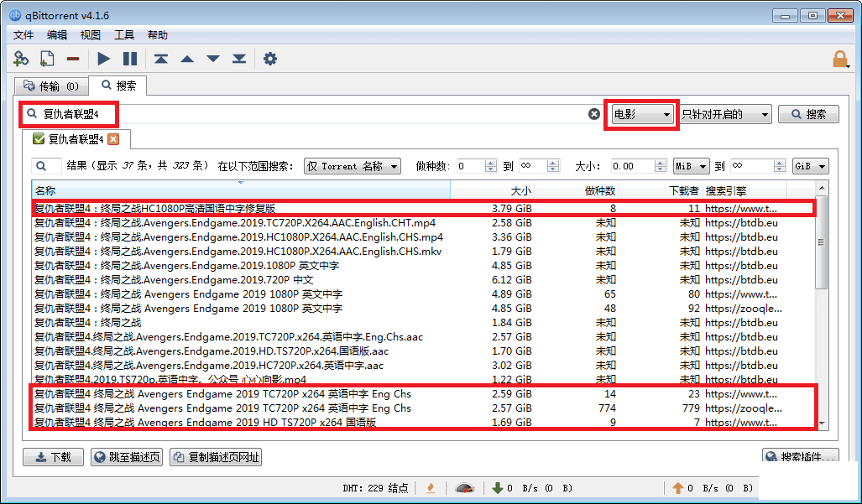Click the DHT: 229 结点 status text
Viewport: 862px width, 504px height.
tap(375, 488)
